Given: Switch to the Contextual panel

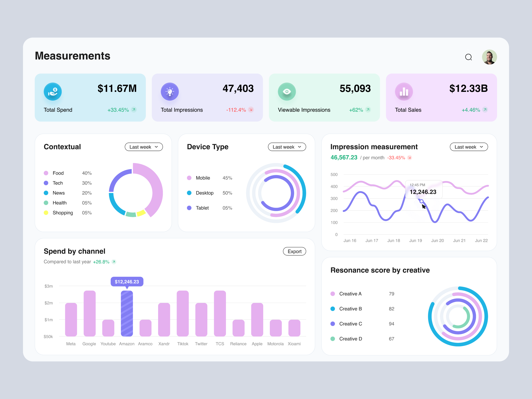Looking at the screenshot, I should click(62, 147).
